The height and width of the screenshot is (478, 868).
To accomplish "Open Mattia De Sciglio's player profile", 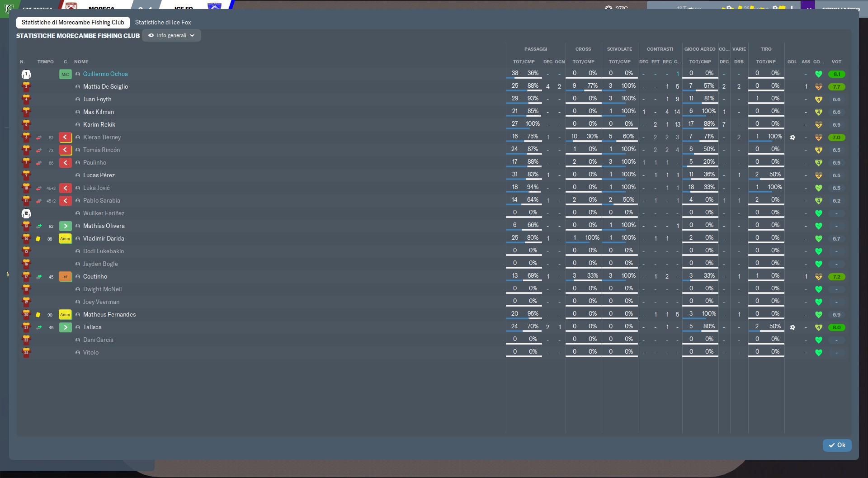I will [x=105, y=87].
